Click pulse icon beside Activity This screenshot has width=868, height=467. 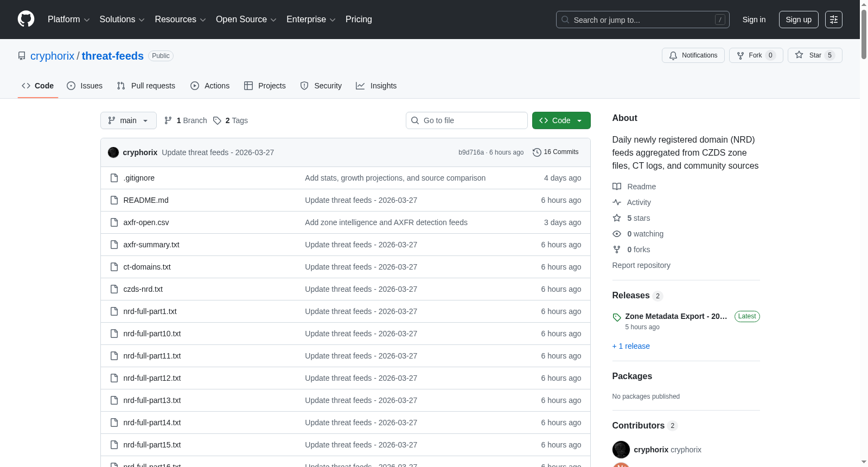(x=617, y=202)
